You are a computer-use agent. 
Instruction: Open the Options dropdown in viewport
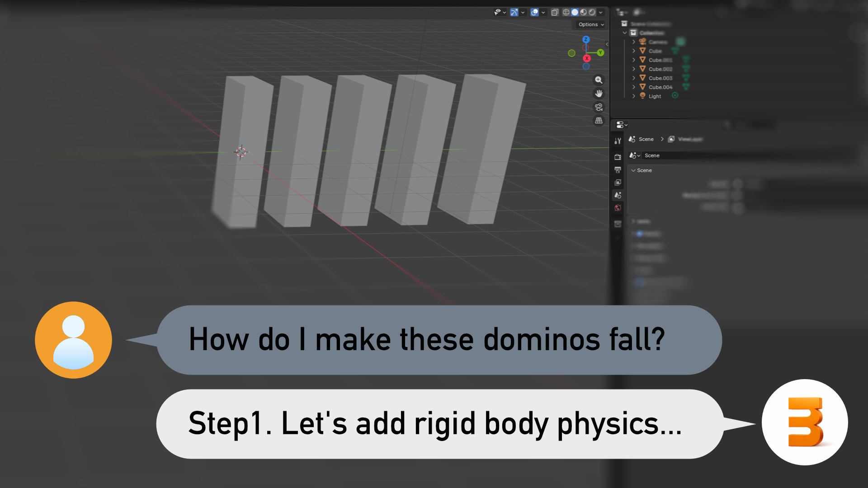click(591, 24)
